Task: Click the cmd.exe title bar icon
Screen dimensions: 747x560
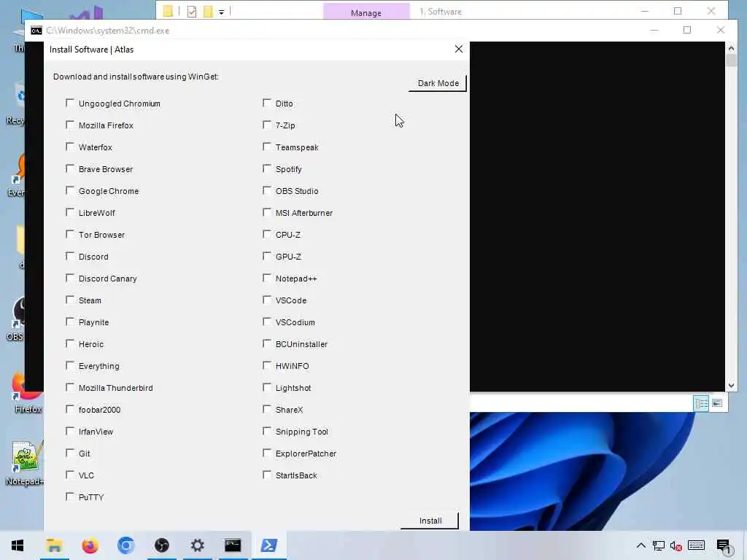Action: tap(36, 31)
